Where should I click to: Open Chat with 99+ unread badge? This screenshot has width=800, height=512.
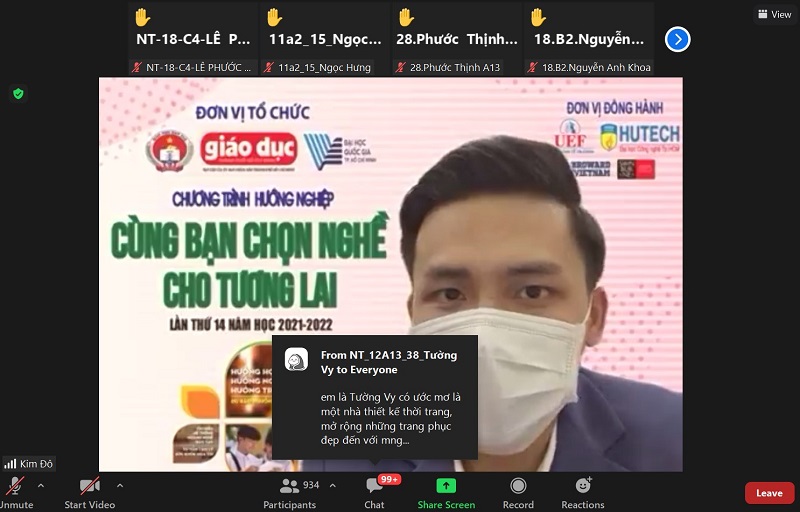[x=375, y=491]
